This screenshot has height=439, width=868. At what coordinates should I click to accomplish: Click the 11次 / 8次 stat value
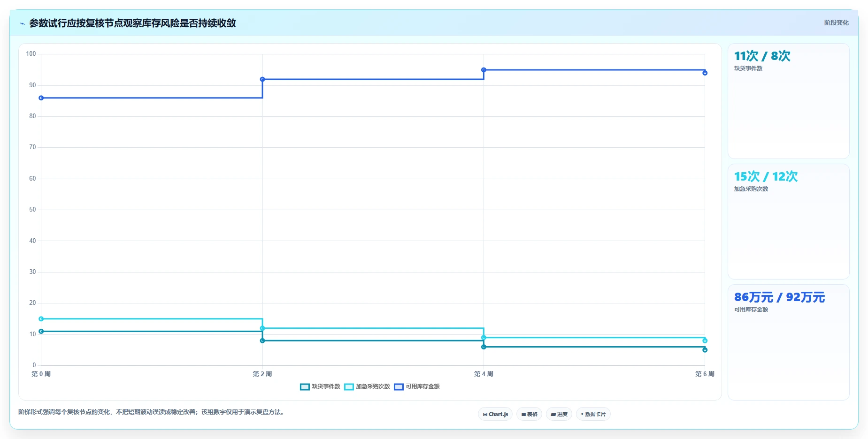click(x=762, y=56)
